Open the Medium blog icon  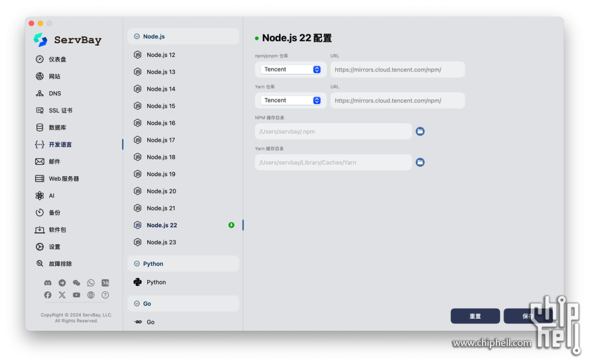coord(105,283)
